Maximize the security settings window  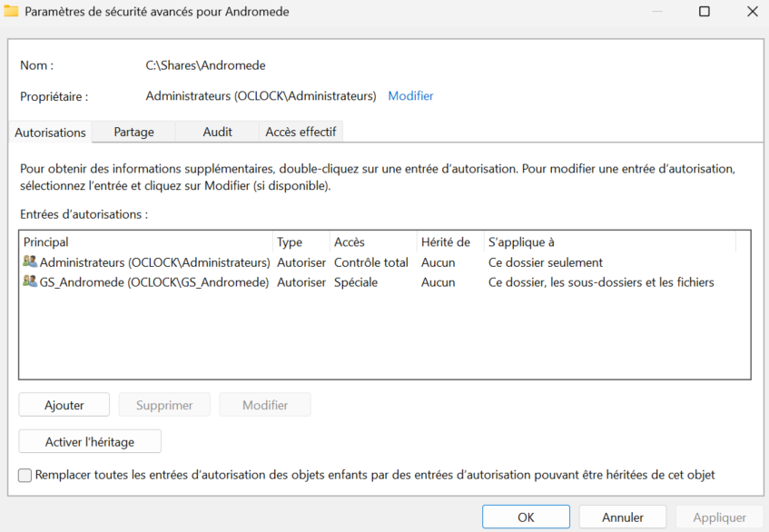[x=704, y=12]
